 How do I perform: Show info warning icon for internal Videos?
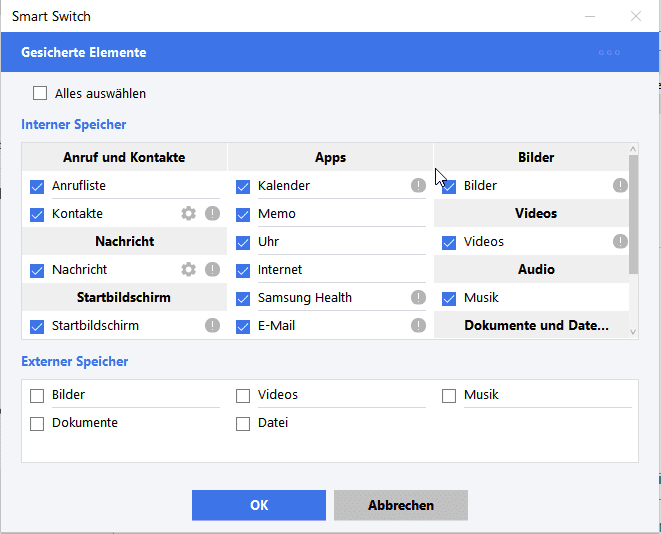[620, 241]
